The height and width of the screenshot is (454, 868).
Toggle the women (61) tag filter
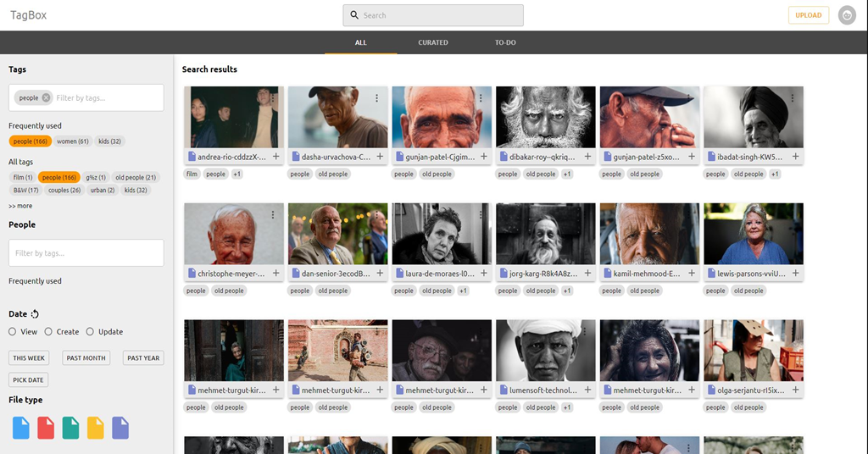[73, 141]
